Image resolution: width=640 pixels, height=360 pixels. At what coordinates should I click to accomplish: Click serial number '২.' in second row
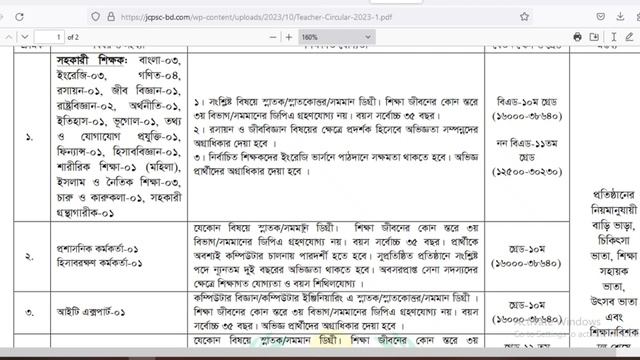point(29,257)
